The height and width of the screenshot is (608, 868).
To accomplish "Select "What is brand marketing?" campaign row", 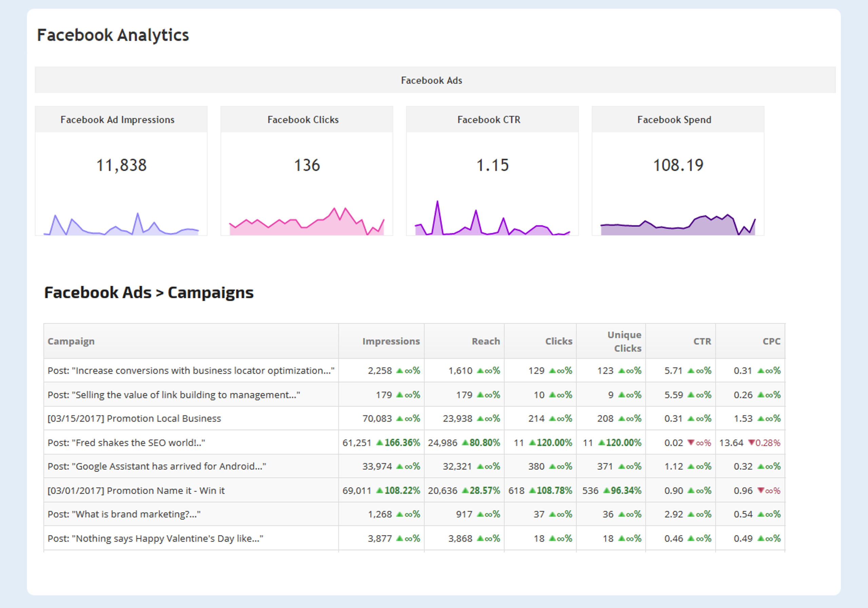I will pyautogui.click(x=124, y=514).
